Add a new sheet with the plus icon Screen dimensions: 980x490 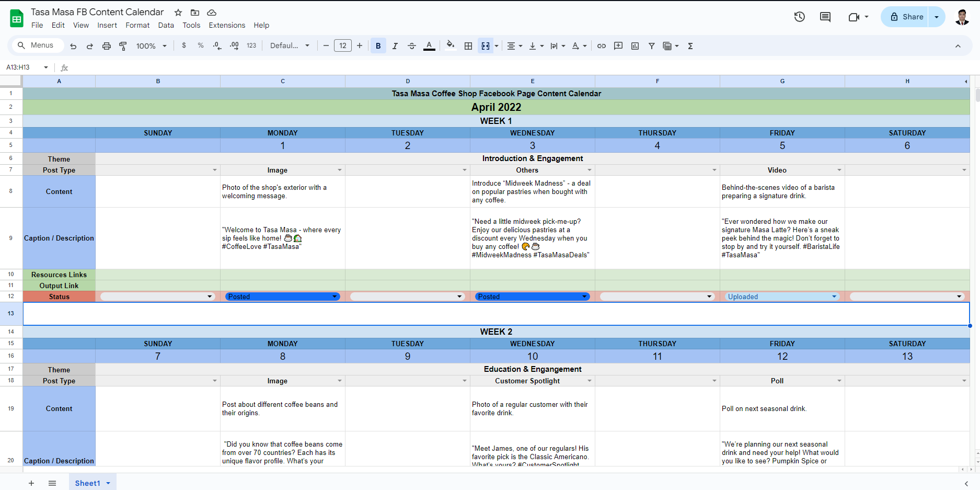tap(31, 483)
